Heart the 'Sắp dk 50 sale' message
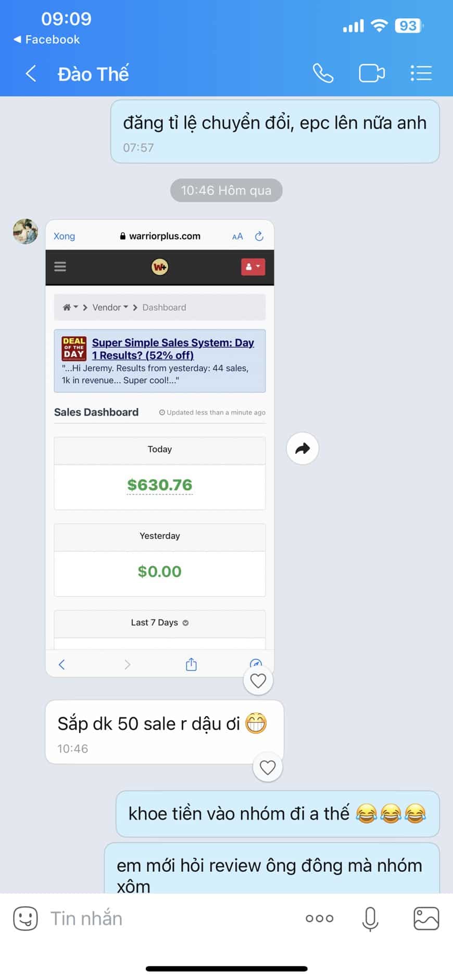Screen dimensions: 453x980 [x=268, y=767]
